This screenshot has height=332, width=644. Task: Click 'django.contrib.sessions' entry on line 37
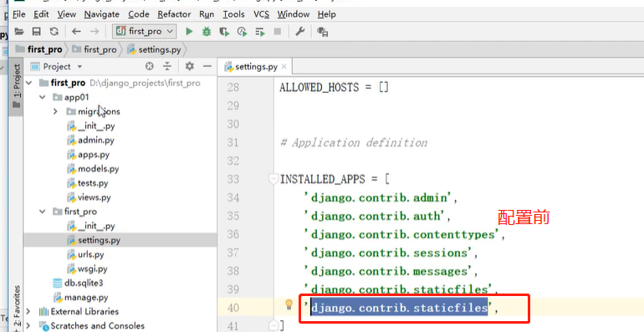pos(391,253)
